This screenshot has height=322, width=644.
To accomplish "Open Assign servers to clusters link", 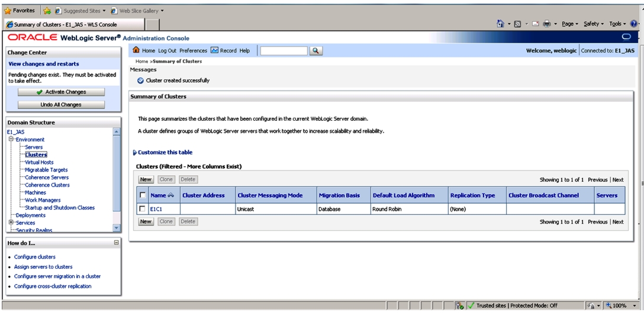I will (43, 266).
